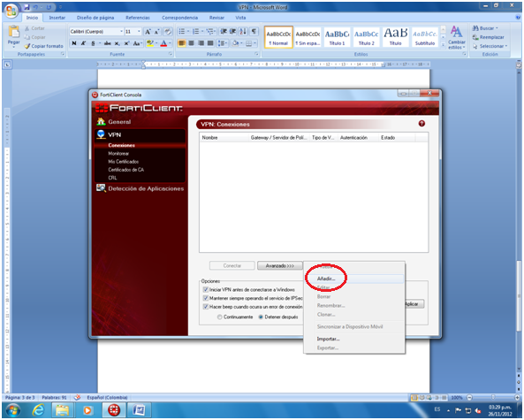Click the Nombre column header

224,137
